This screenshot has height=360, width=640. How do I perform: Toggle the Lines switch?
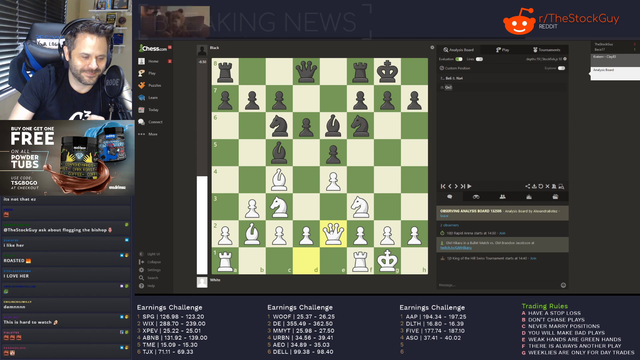click(x=479, y=59)
